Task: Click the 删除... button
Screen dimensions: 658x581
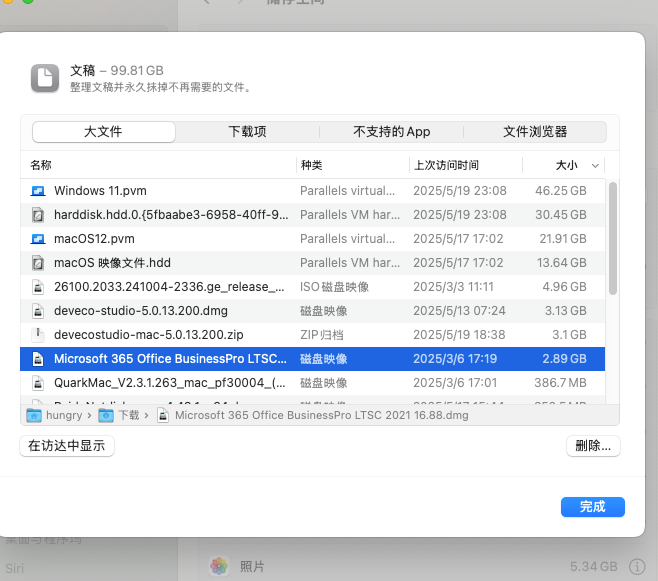Action: click(x=593, y=446)
